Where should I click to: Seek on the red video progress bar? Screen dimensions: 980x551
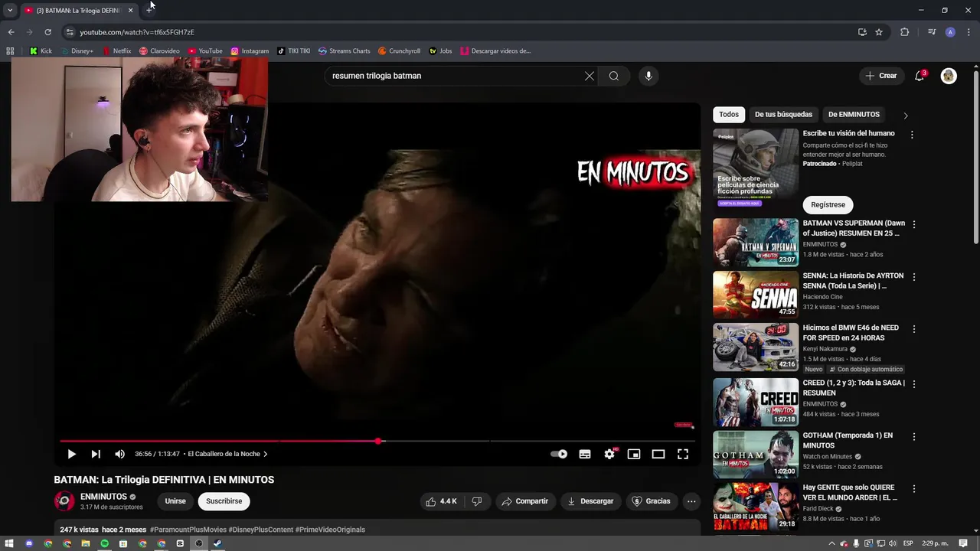[x=377, y=441]
